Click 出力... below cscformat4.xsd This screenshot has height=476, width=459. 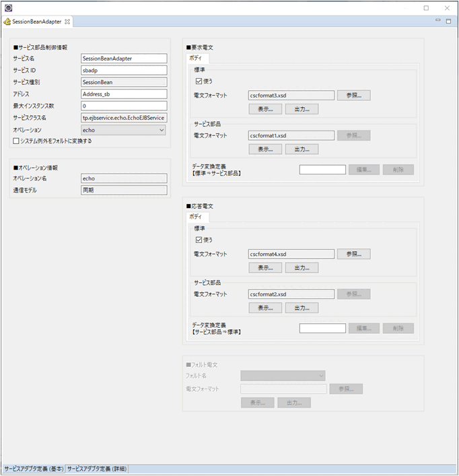(302, 267)
